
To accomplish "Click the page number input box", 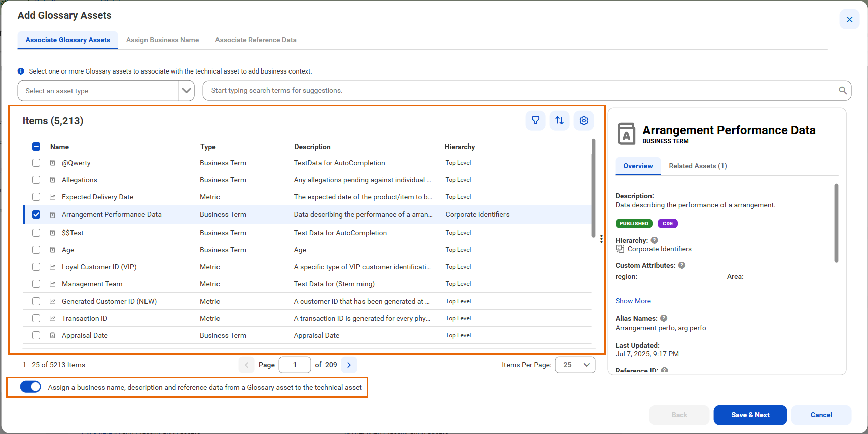I will pyautogui.click(x=295, y=365).
